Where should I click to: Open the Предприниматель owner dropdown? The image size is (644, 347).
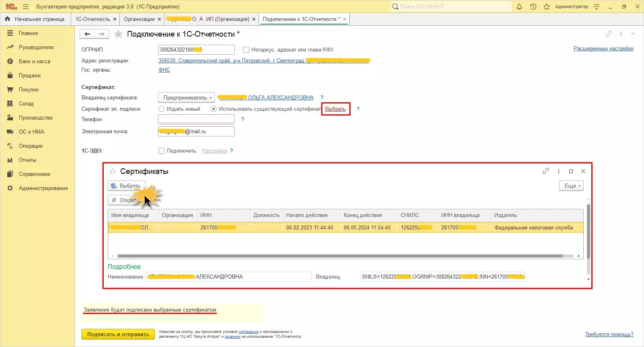187,97
